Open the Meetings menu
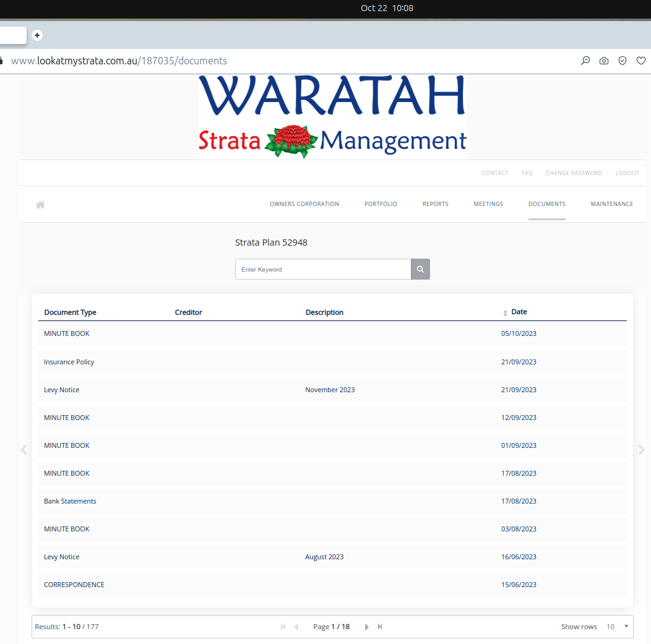This screenshot has height=644, width=651. point(488,204)
